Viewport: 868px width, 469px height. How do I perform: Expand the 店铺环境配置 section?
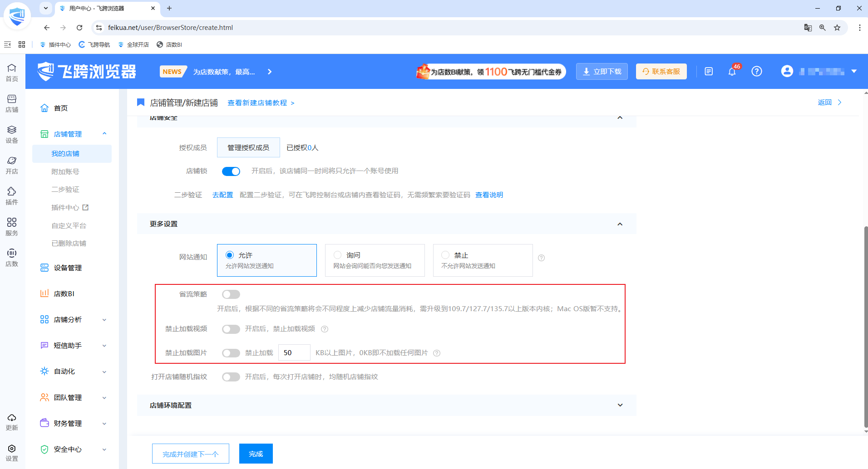[620, 405]
